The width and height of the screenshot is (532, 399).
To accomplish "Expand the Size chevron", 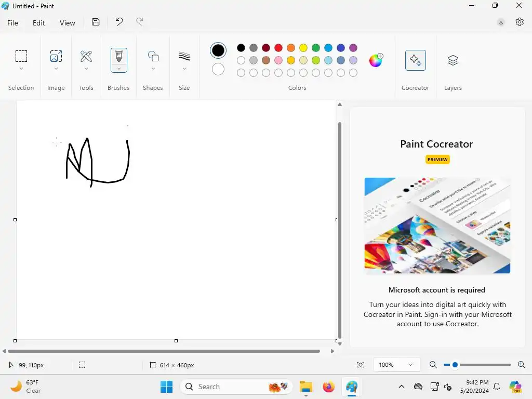I will pos(184,69).
